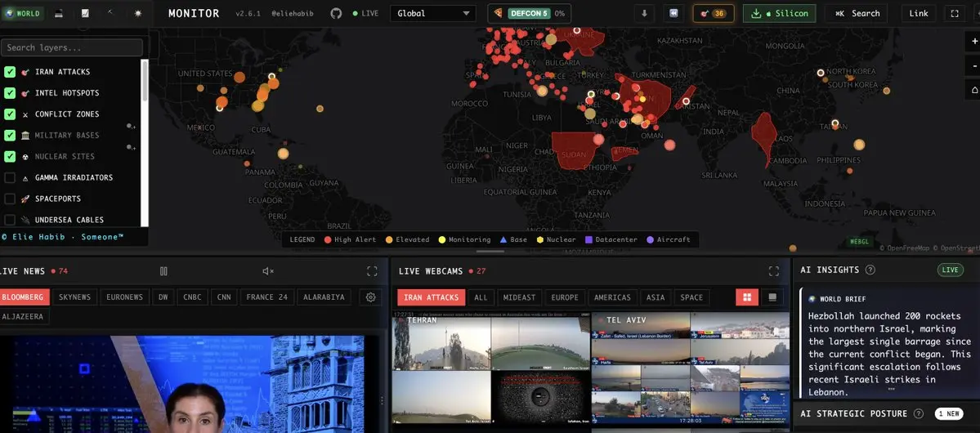Click the rewind playback icon in header

click(673, 13)
